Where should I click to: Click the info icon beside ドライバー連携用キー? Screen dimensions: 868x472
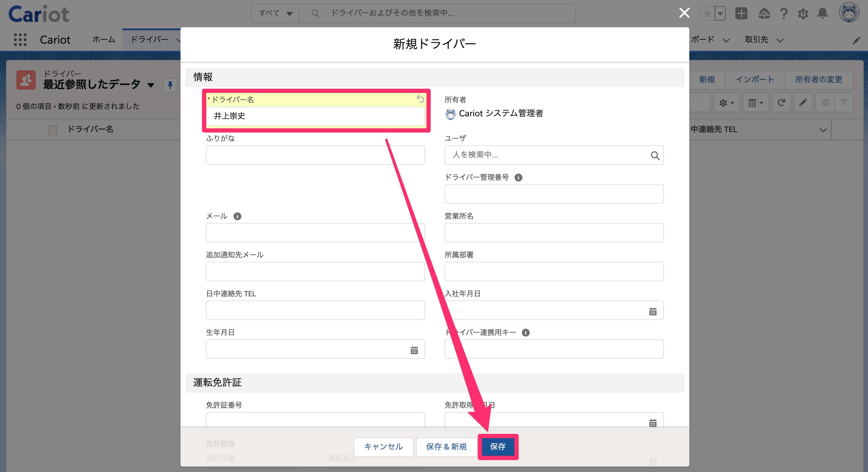tap(526, 333)
